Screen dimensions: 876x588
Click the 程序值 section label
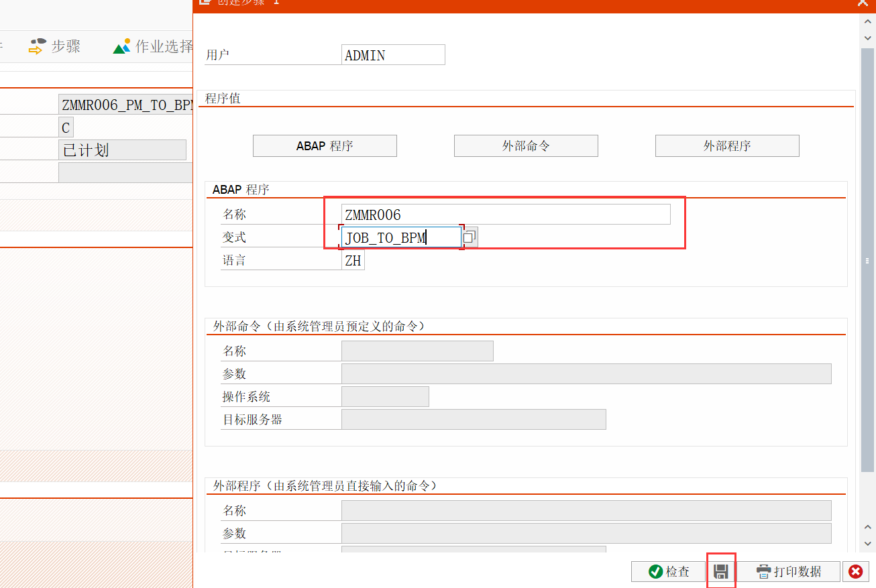(x=223, y=99)
